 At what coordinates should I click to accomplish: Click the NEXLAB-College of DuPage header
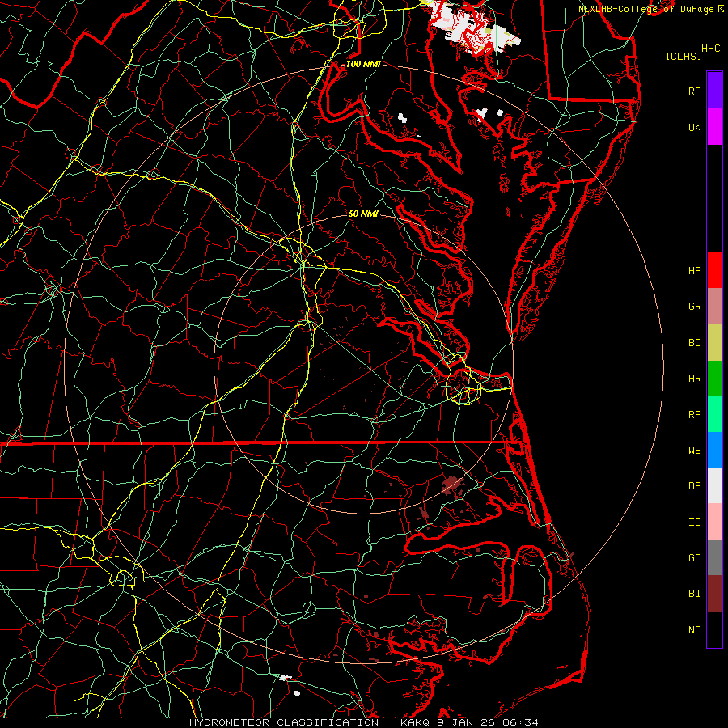650,9
